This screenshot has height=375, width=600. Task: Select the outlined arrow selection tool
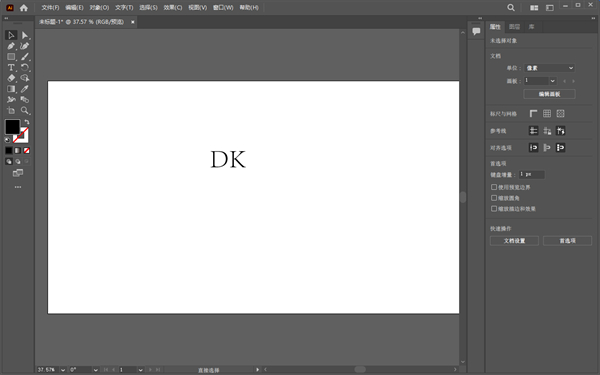coord(11,35)
